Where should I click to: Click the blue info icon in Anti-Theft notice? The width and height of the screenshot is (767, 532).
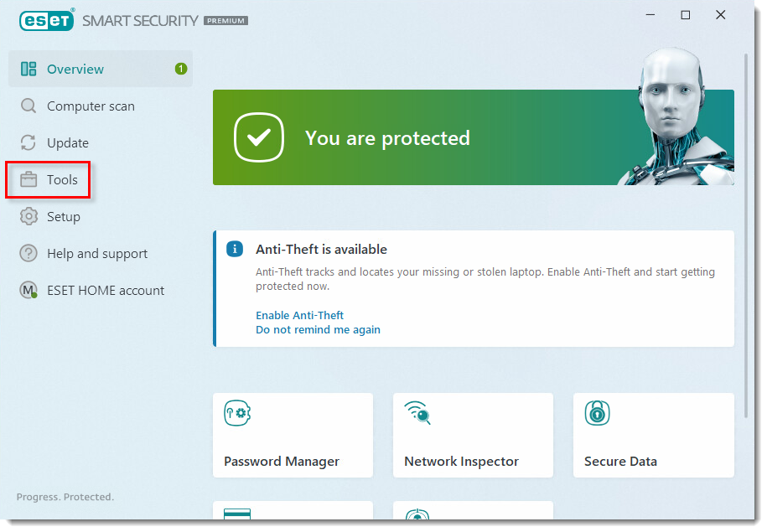[x=236, y=250]
